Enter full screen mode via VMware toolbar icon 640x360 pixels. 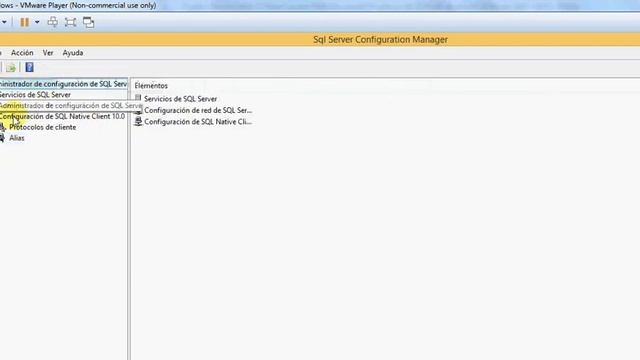(x=70, y=22)
